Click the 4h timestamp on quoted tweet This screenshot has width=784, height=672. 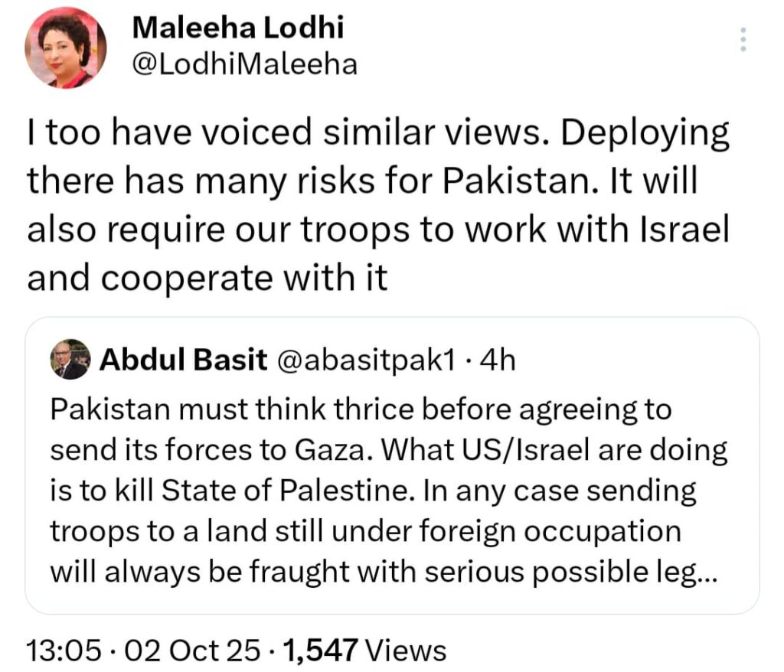pyautogui.click(x=498, y=360)
